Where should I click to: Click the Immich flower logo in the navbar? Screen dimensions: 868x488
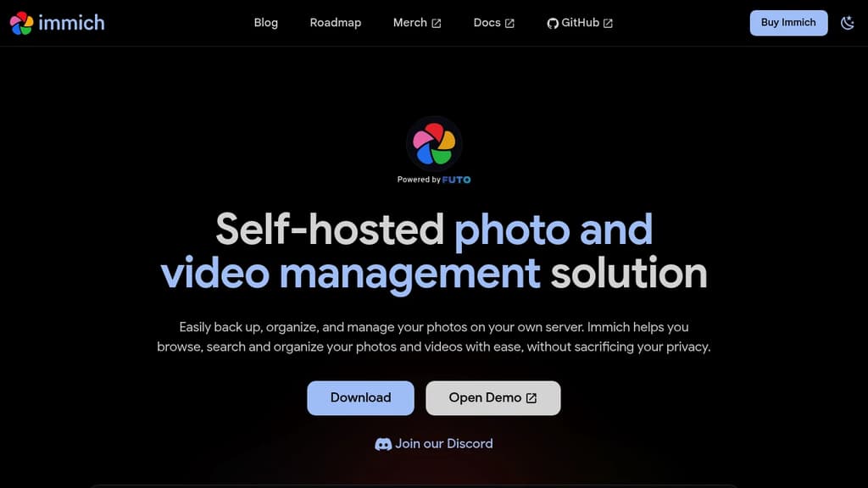tap(22, 23)
